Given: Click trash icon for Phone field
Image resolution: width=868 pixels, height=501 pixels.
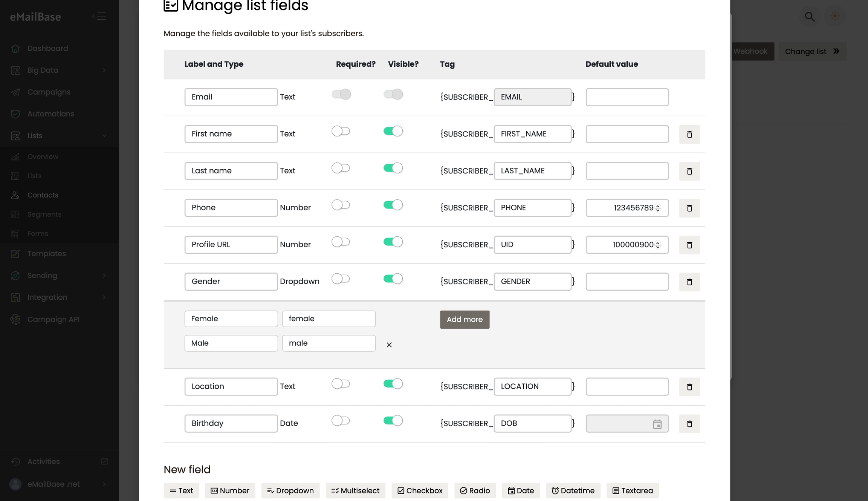Looking at the screenshot, I should [x=689, y=208].
